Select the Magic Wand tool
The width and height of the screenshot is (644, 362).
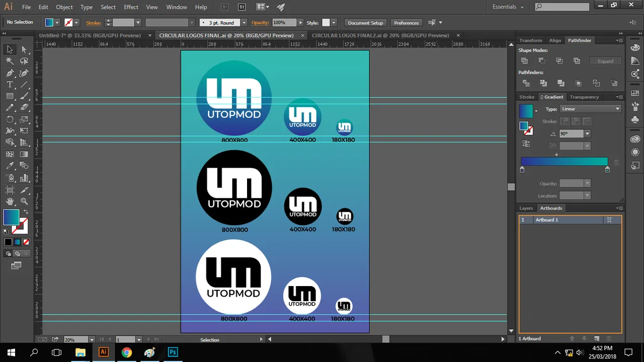click(x=10, y=61)
